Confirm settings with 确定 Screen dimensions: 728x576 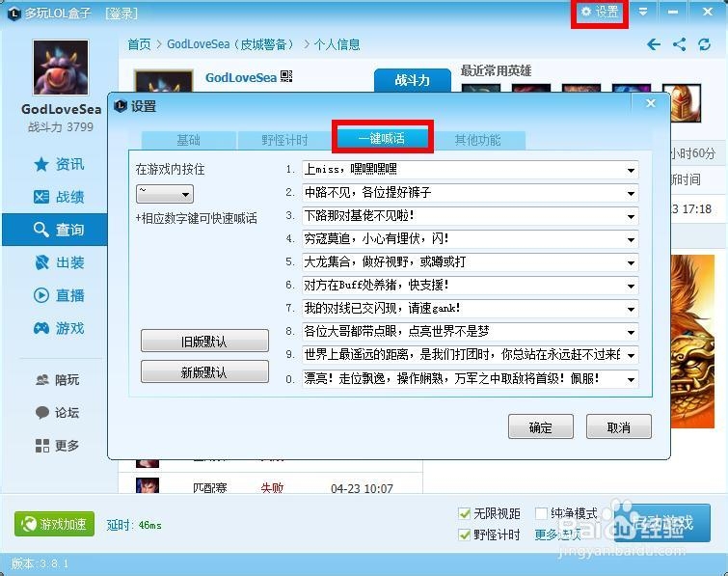pos(541,426)
